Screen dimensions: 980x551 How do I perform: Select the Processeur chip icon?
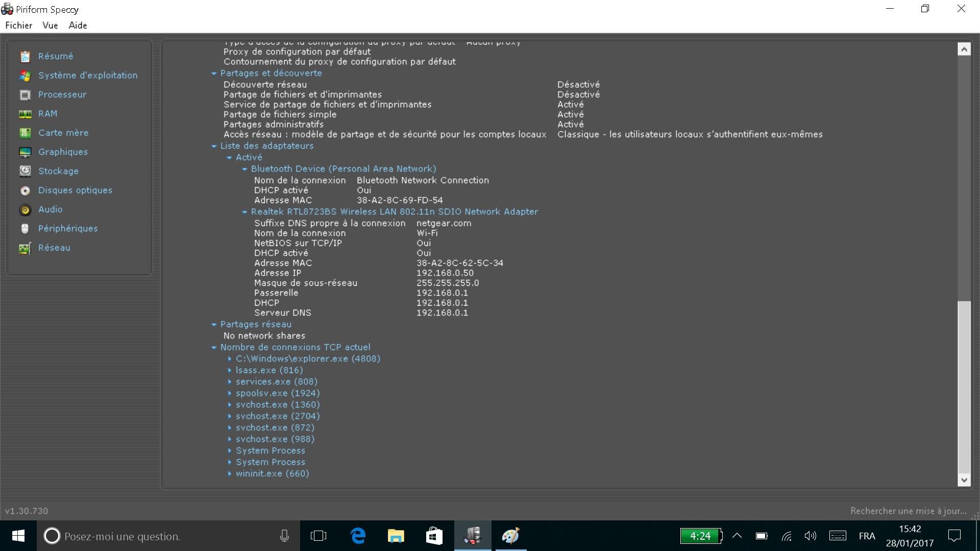pos(25,95)
